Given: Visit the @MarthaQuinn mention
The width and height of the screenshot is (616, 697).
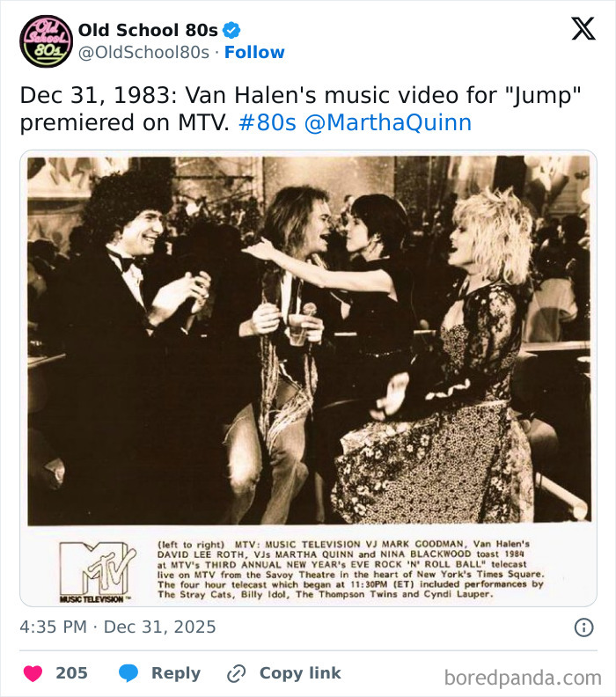Looking at the screenshot, I should (387, 122).
